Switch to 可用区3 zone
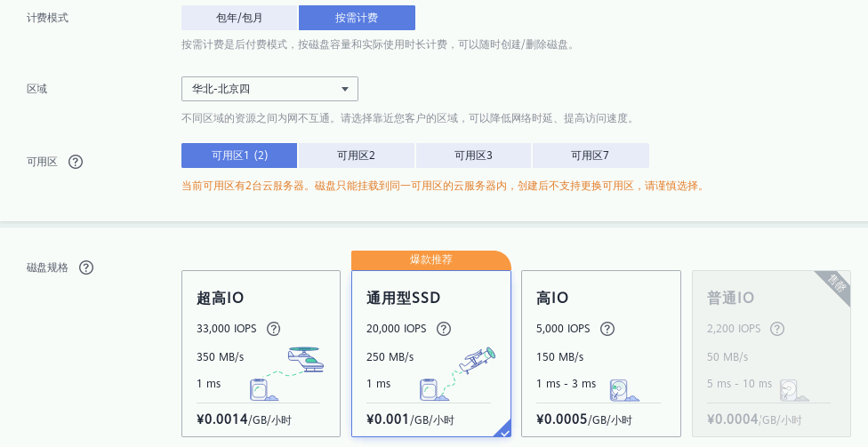Image resolution: width=868 pixels, height=447 pixels. pyautogui.click(x=473, y=156)
